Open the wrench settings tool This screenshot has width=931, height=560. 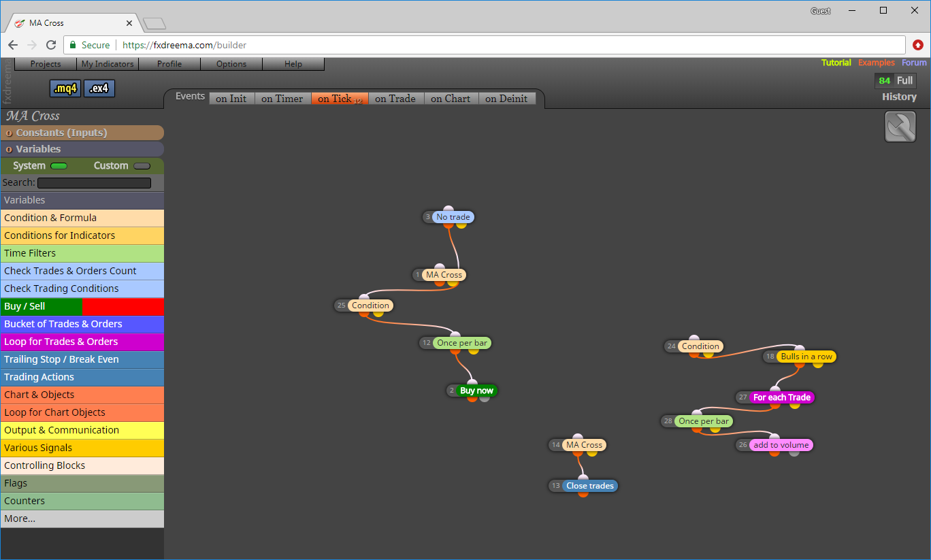[900, 127]
